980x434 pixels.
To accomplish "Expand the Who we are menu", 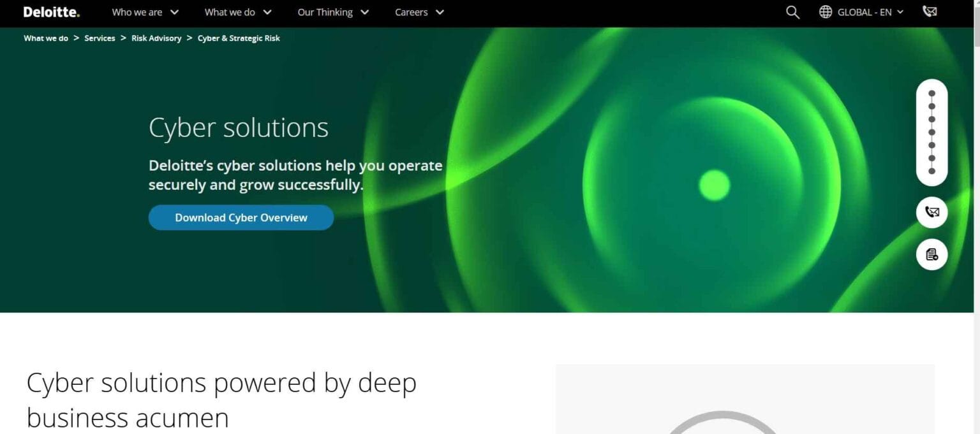I will click(x=145, y=12).
